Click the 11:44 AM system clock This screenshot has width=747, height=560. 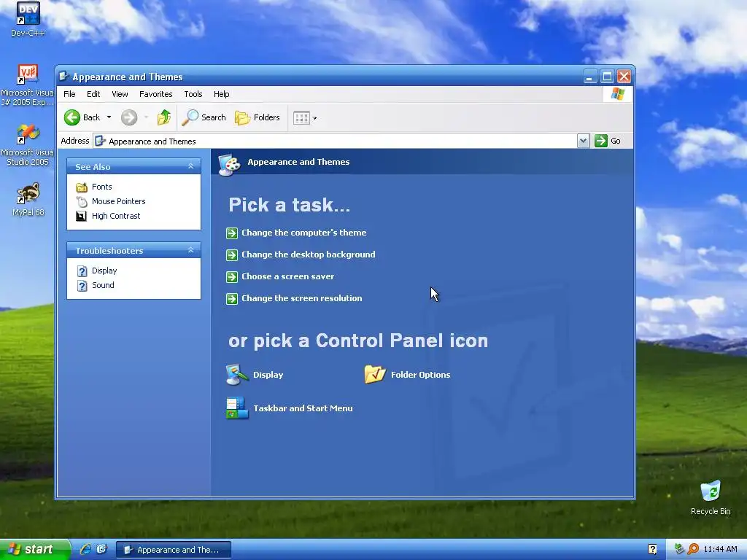[720, 549]
